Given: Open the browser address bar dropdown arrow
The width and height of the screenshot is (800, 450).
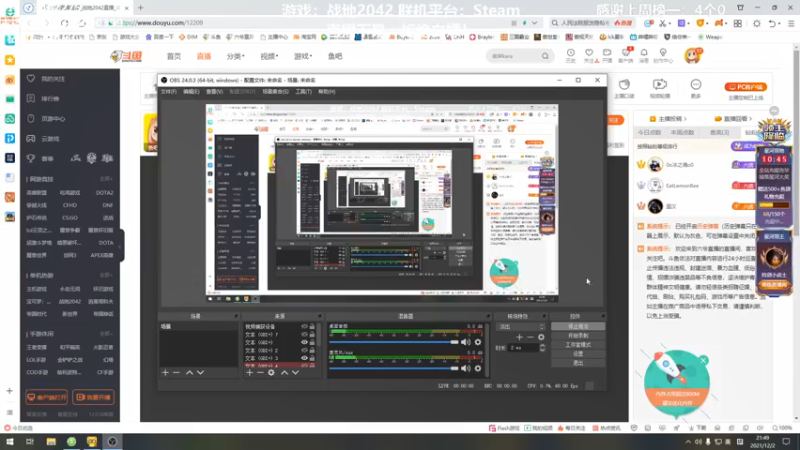Looking at the screenshot, I should 534,23.
